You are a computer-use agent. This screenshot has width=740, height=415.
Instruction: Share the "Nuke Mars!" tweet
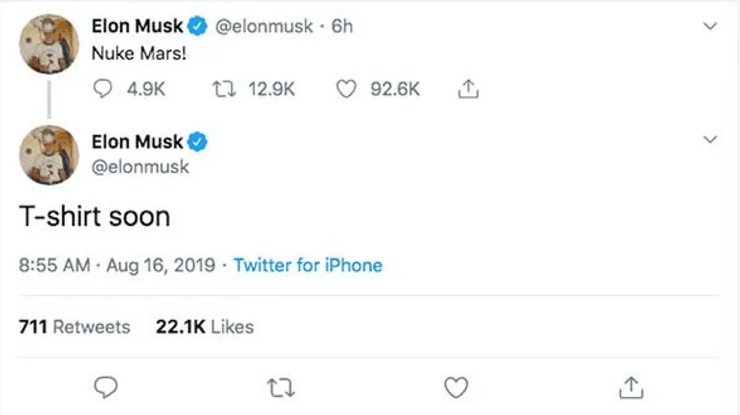468,90
